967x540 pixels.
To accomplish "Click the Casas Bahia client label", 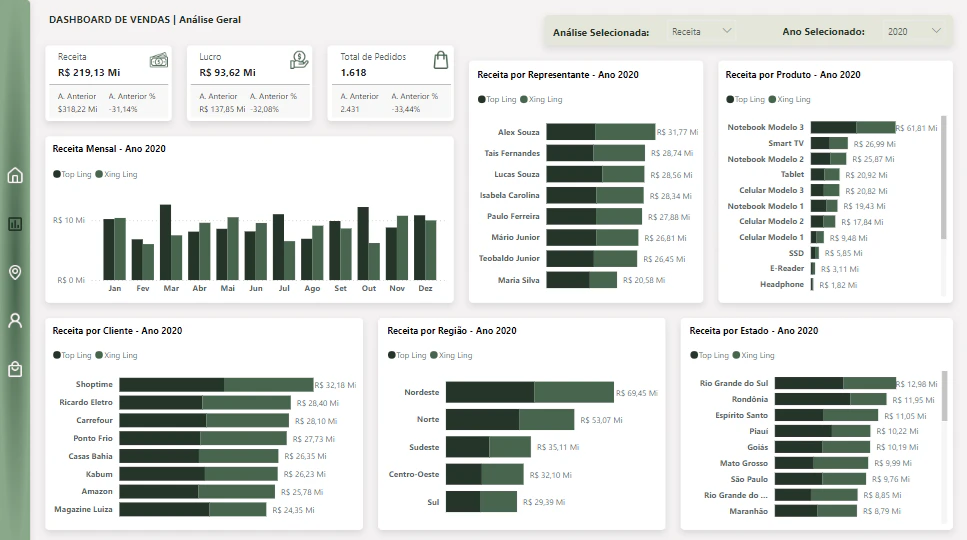I will click(x=91, y=456).
